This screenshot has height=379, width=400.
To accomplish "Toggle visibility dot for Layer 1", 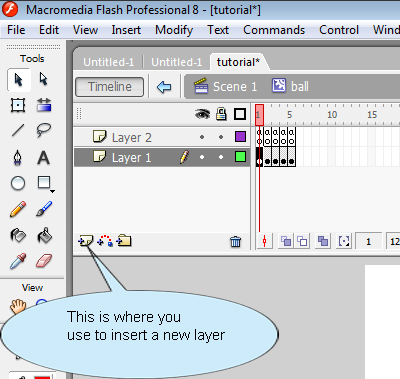I will click(202, 157).
